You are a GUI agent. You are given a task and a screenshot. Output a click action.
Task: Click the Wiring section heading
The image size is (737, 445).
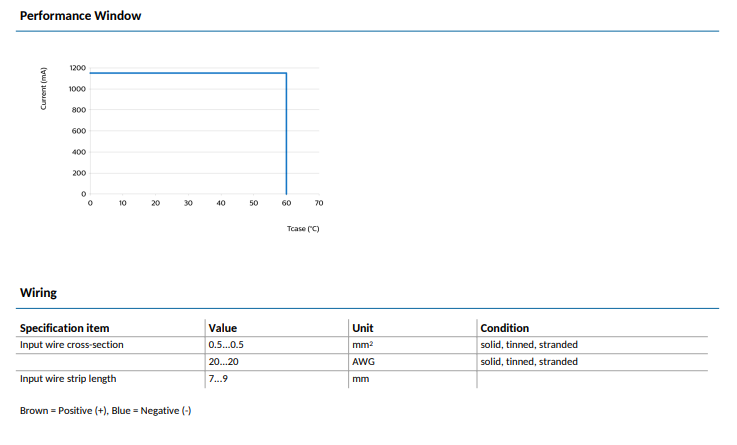click(x=38, y=293)
